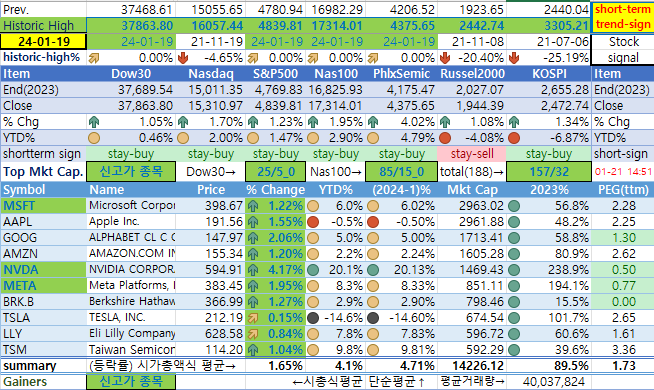
Task: Click the diagonal arrow icon beside TSLA 0.15%
Action: tap(253, 318)
